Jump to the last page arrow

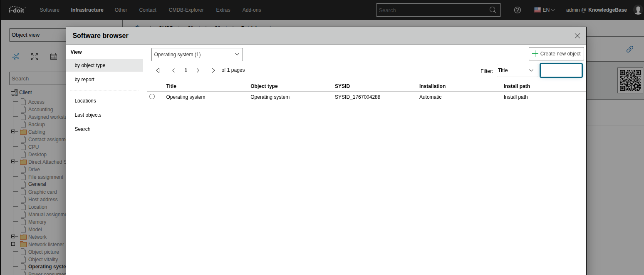[x=213, y=70]
